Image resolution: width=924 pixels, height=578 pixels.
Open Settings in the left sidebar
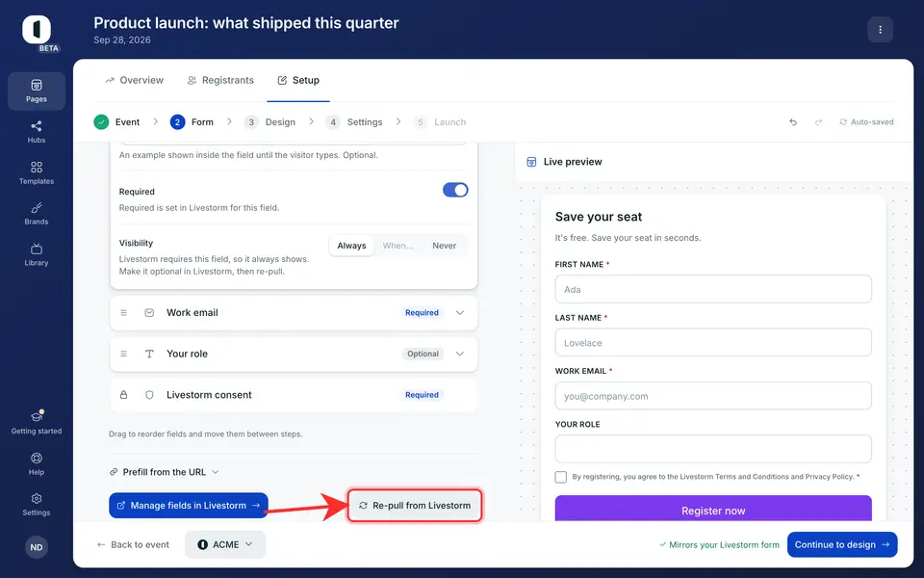[x=37, y=504]
